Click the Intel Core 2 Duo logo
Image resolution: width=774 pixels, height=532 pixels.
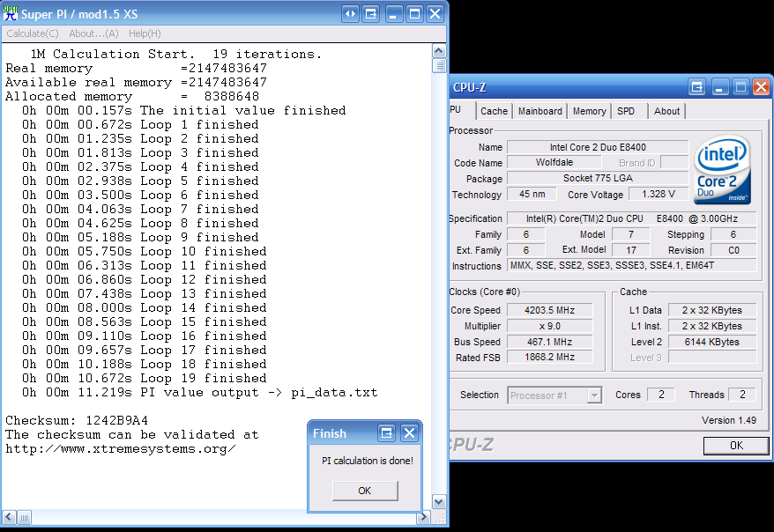(x=723, y=170)
